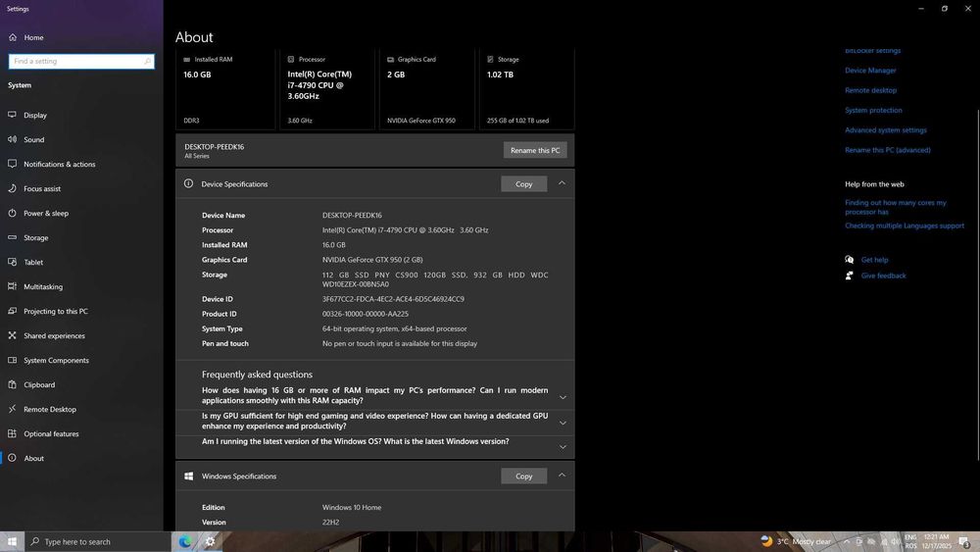Copy the Device Specifications

[x=523, y=183]
